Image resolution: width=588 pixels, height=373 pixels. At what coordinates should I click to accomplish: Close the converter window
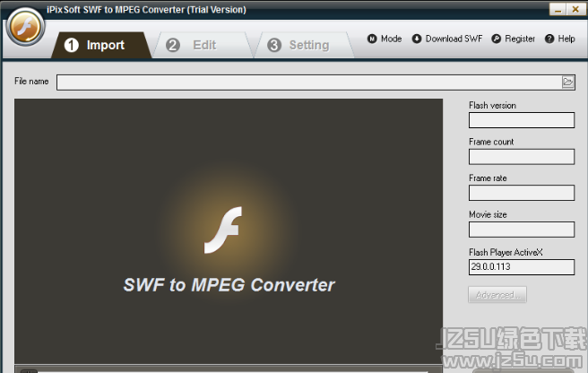(x=575, y=9)
